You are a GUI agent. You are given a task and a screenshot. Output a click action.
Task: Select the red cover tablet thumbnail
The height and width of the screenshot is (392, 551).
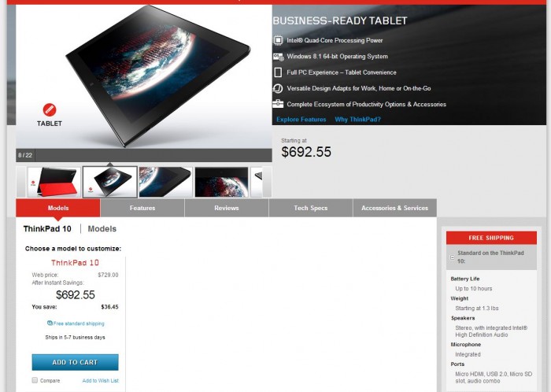tap(54, 182)
